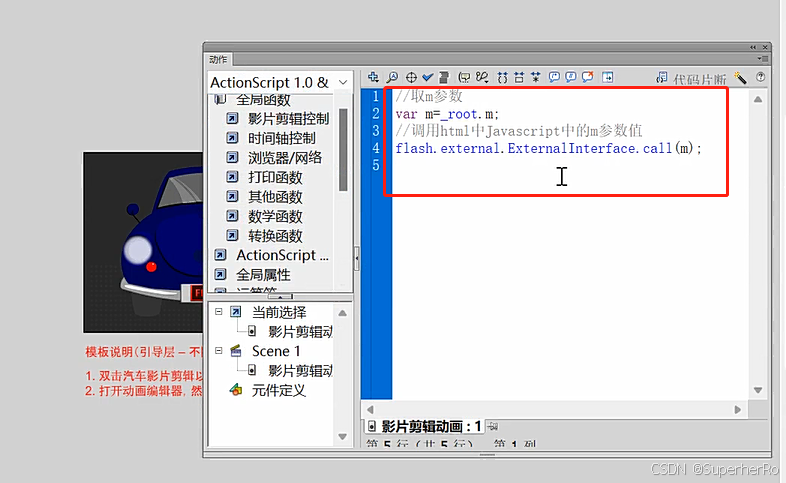The image size is (786, 483).
Task: Select 元件定义 in script navigator
Action: click(x=279, y=390)
